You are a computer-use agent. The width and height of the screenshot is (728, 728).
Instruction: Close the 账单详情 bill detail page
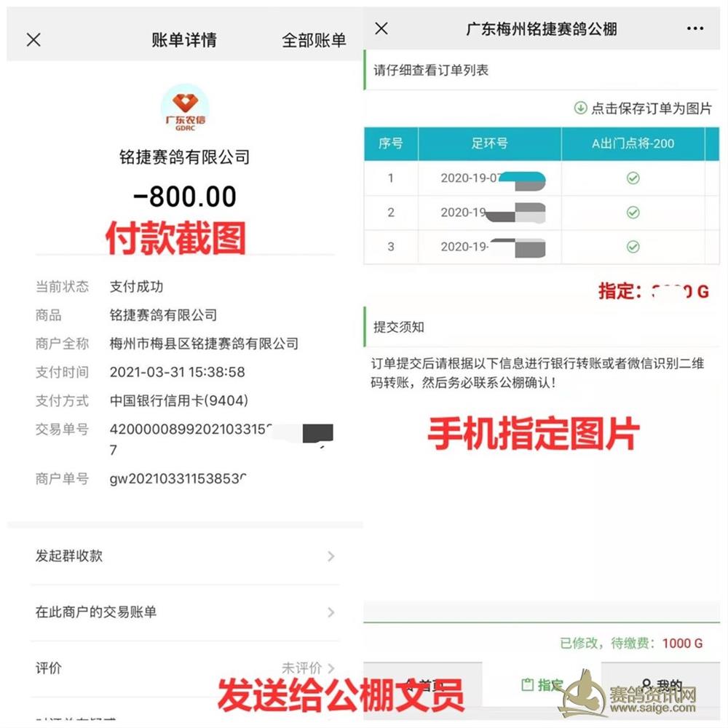pos(33,40)
